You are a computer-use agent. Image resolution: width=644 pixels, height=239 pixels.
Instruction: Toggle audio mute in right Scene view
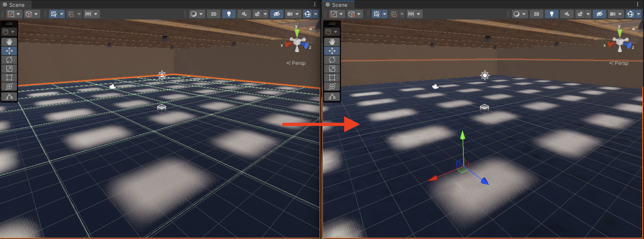[567, 14]
